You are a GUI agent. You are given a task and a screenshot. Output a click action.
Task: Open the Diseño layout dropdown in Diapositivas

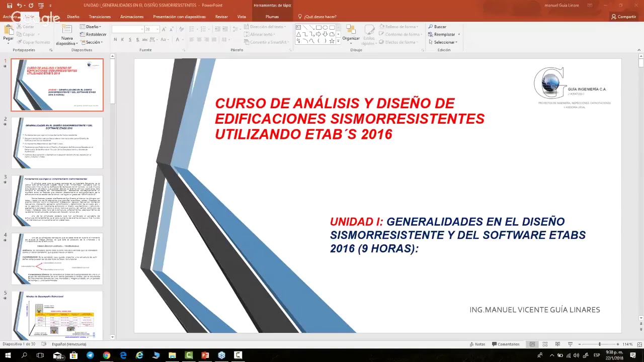91,27
